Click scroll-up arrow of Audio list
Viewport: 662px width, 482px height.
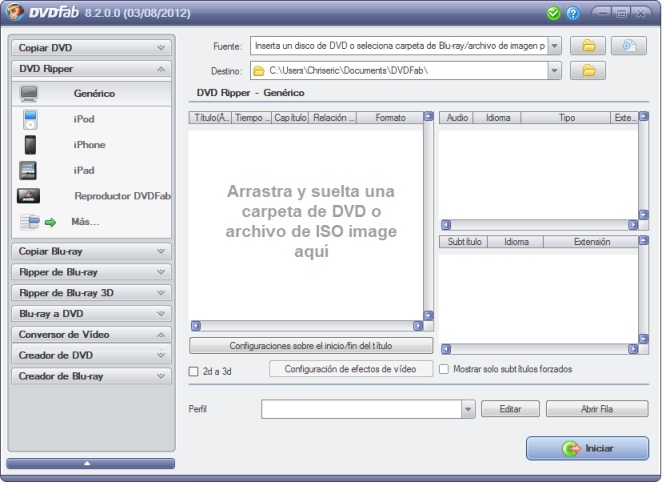click(643, 116)
